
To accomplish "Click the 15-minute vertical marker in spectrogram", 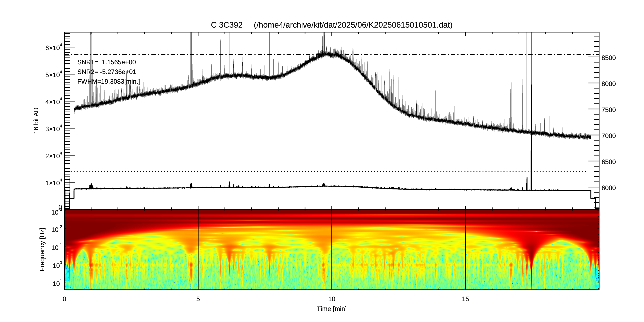I will (465, 249).
